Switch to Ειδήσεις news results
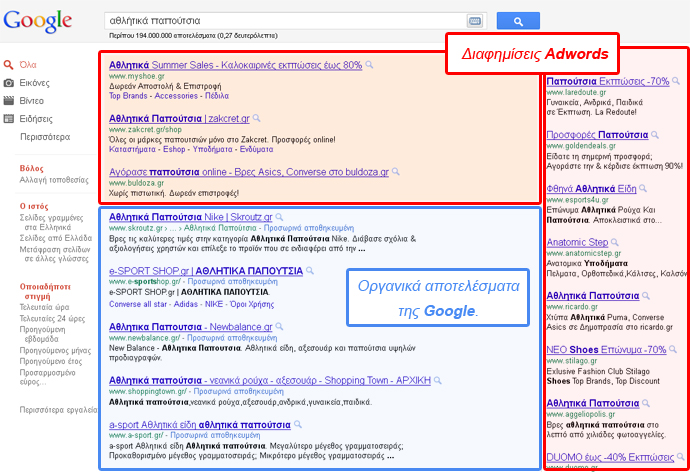This screenshot has width=690, height=472. [x=36, y=119]
